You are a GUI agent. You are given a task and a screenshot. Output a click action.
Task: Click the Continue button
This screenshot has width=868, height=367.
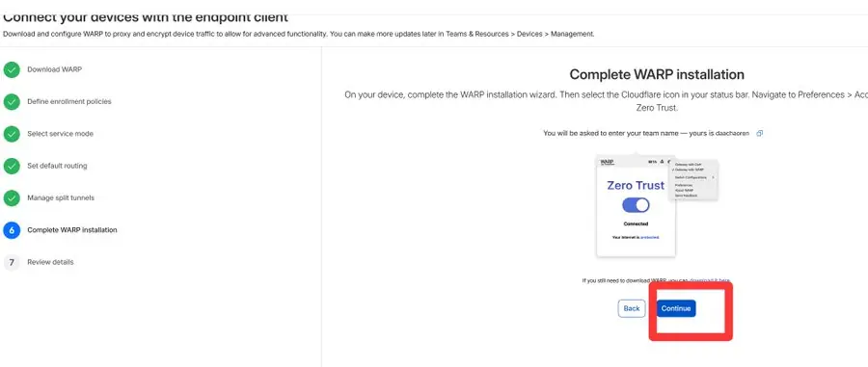tap(676, 308)
